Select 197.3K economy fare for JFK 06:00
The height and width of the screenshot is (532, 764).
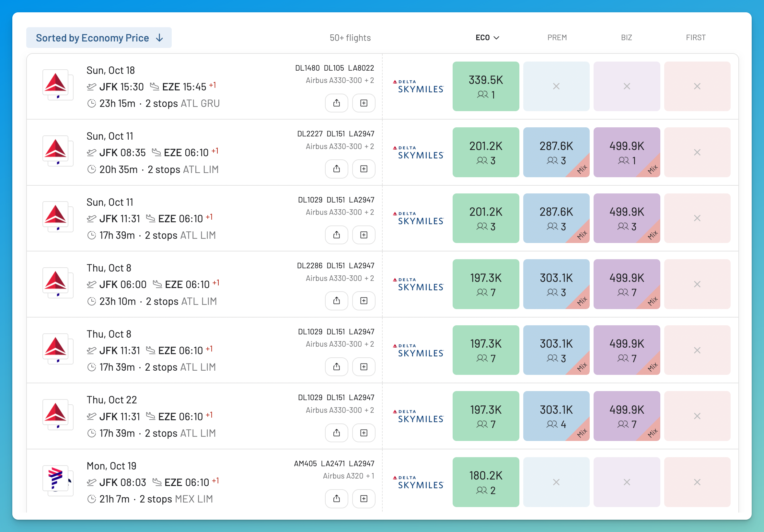coord(485,284)
